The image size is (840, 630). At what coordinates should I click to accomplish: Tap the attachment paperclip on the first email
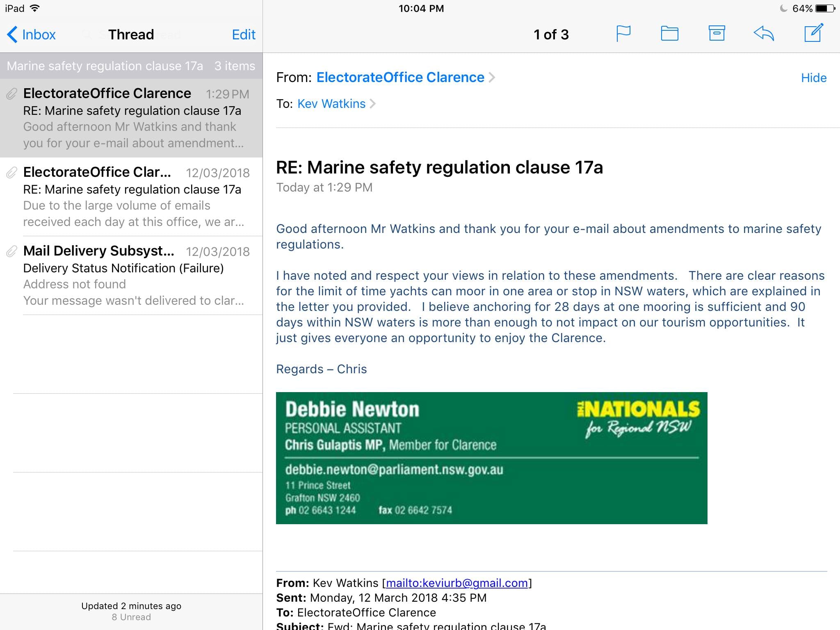pos(11,94)
